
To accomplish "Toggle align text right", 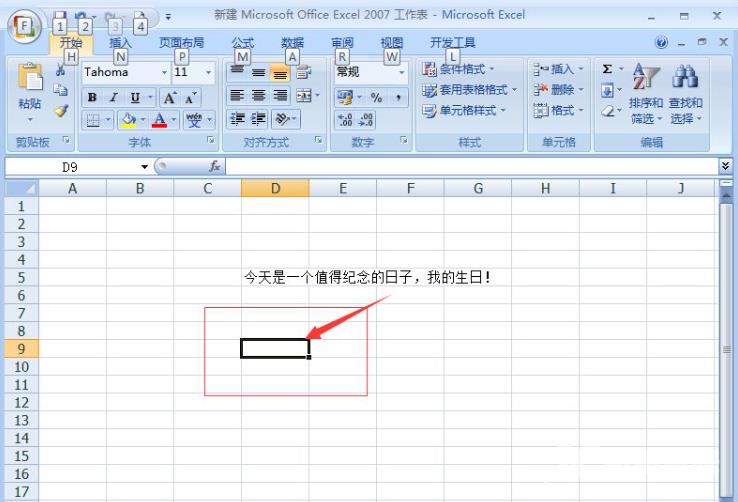I will click(x=281, y=96).
